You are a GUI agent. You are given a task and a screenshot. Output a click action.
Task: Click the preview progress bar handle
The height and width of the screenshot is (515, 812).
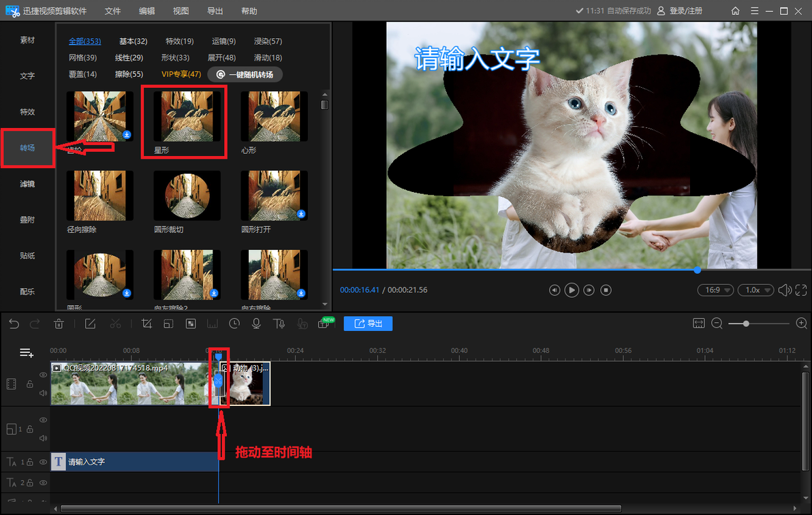pyautogui.click(x=698, y=270)
